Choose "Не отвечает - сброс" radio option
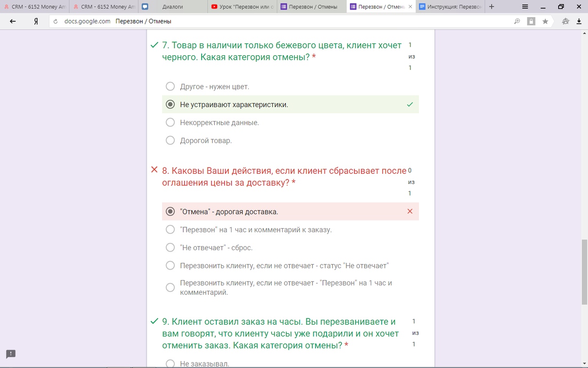 tap(170, 247)
